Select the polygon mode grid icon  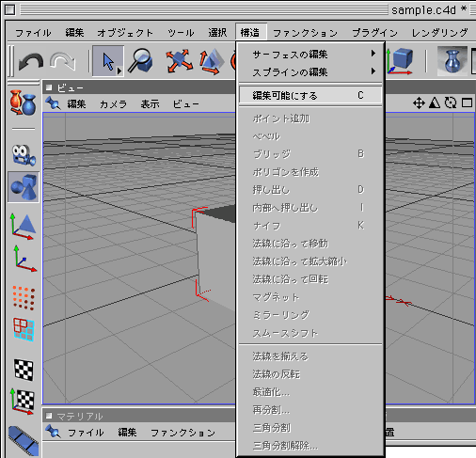(24, 329)
